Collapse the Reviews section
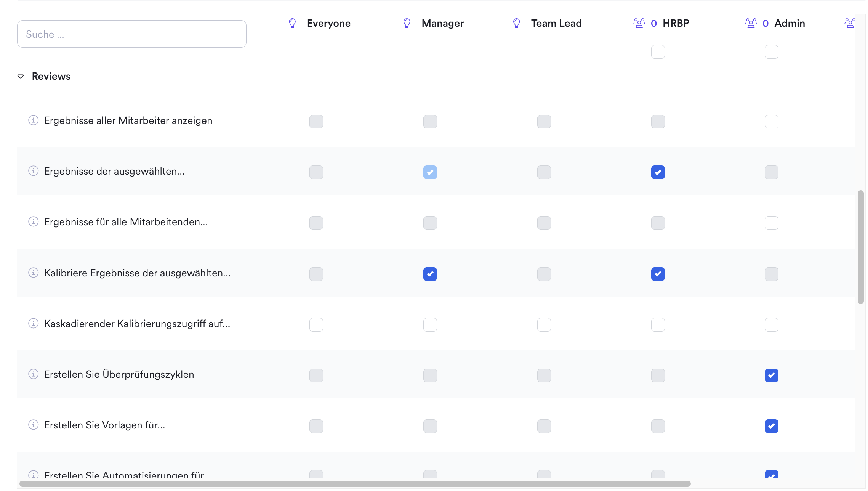Screen dimensions: 868x491 click(21, 77)
